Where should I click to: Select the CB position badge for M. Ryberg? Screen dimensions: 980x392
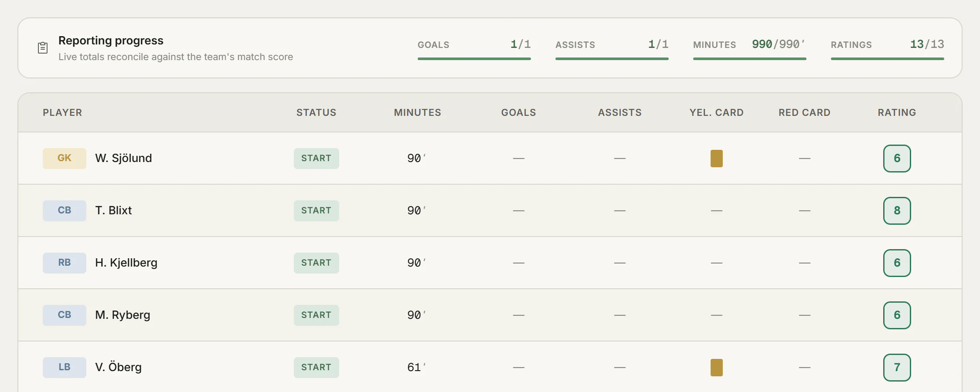[65, 315]
